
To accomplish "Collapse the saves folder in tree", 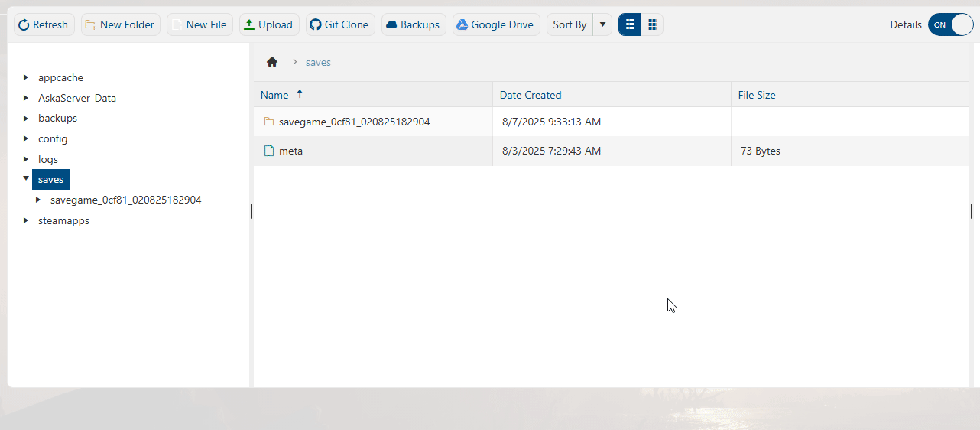I will [26, 179].
